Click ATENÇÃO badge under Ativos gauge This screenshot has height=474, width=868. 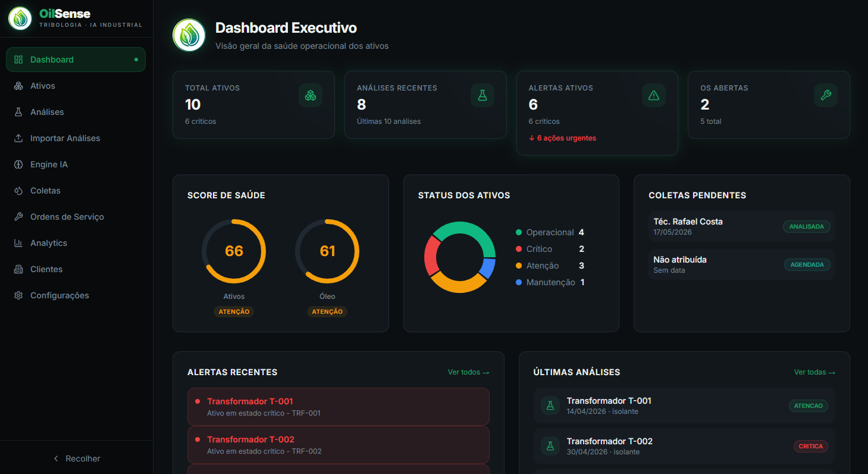tap(234, 311)
